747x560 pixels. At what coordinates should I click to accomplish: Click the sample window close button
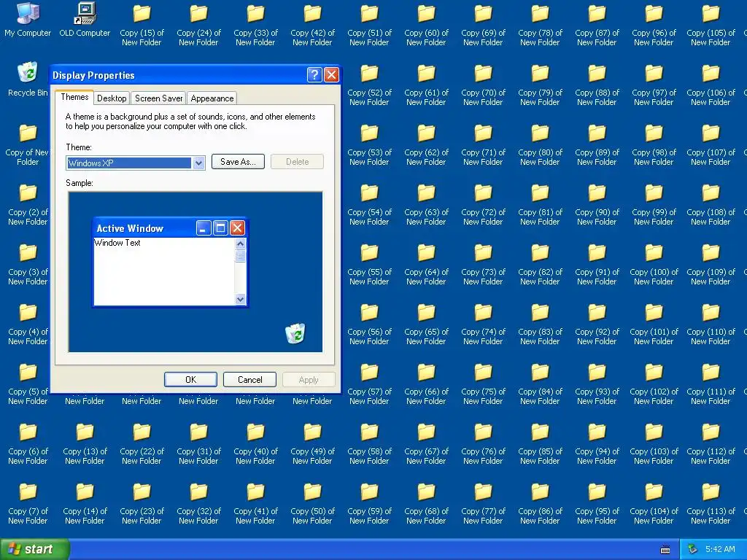point(237,228)
